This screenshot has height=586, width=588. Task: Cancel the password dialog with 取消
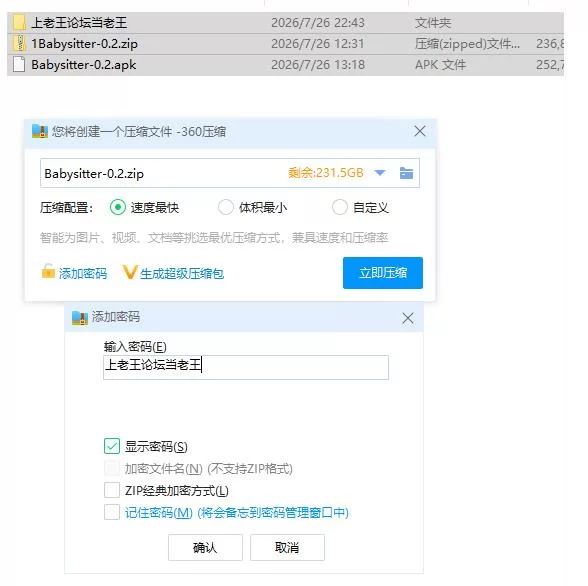point(287,548)
